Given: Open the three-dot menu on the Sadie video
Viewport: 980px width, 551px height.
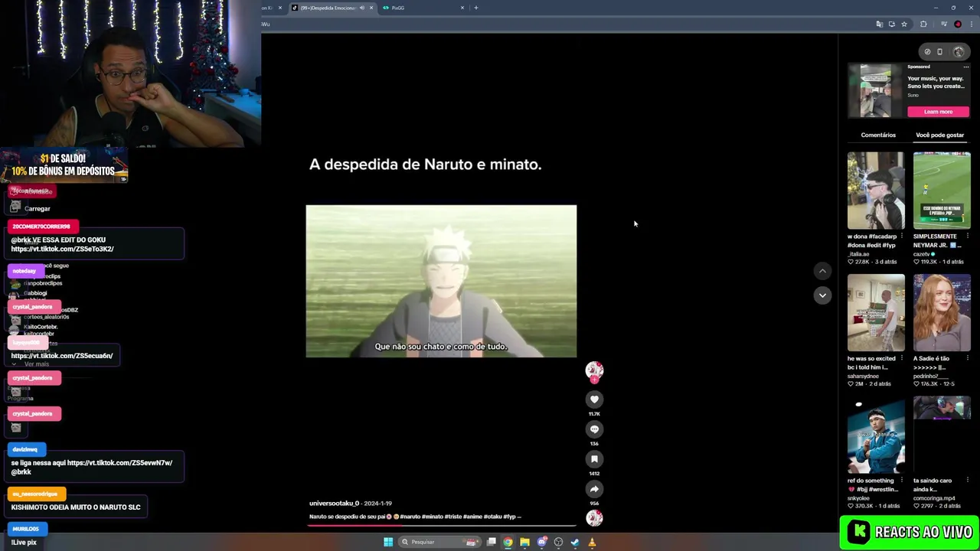Looking at the screenshot, I should 967,358.
